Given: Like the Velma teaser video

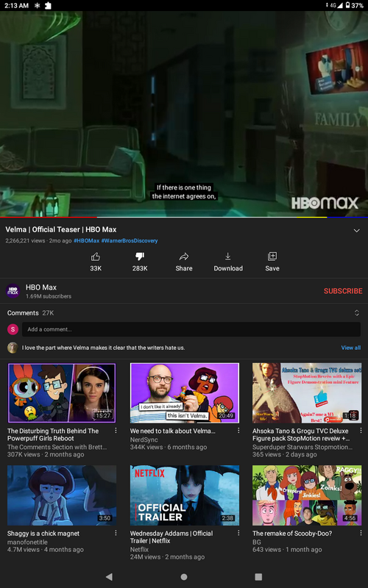Looking at the screenshot, I should [x=96, y=262].
